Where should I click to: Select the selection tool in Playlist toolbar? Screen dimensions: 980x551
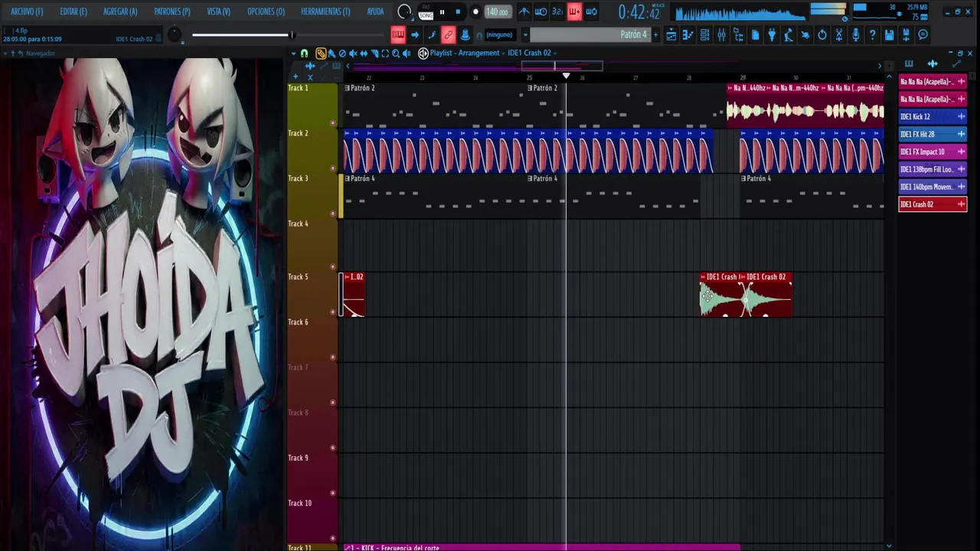[x=385, y=53]
